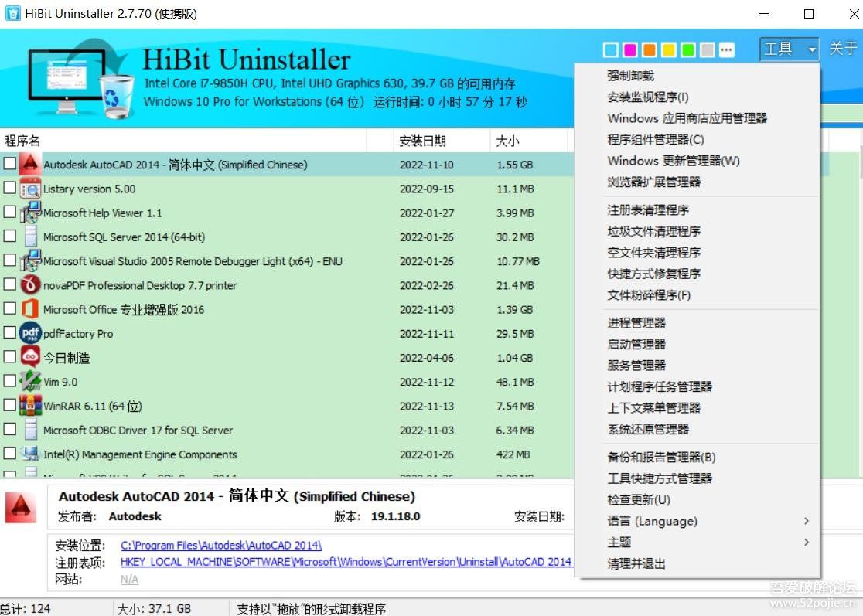
Task: Open 注册表清理程序 from the menu
Action: [648, 210]
